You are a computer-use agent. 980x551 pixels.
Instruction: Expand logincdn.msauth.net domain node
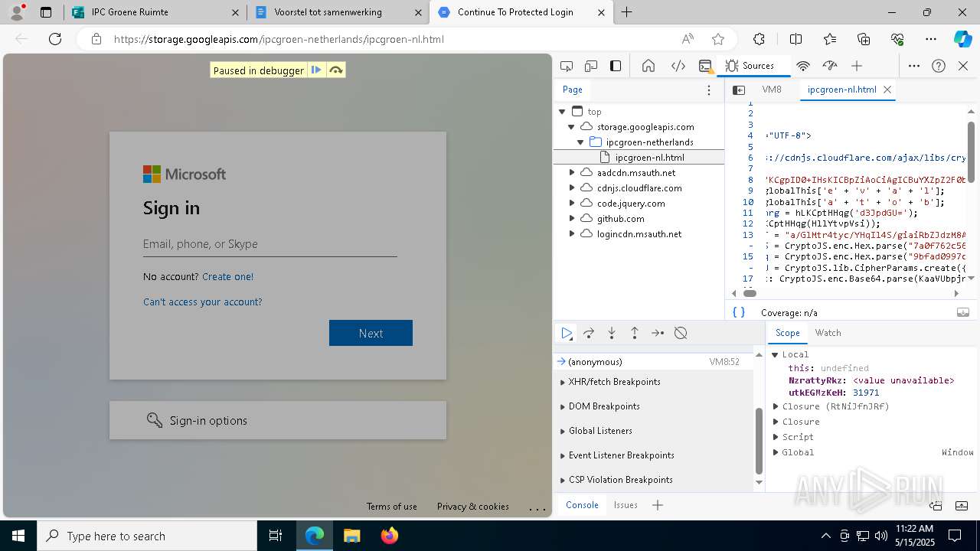(x=571, y=234)
